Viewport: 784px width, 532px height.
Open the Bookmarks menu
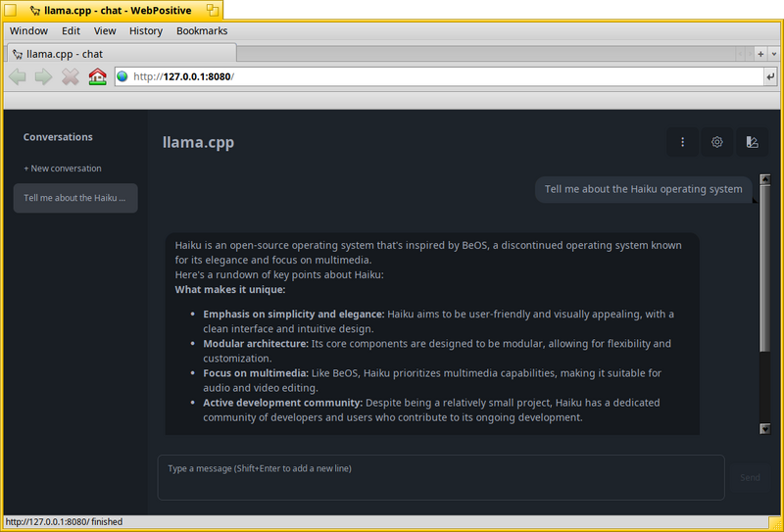(x=202, y=31)
